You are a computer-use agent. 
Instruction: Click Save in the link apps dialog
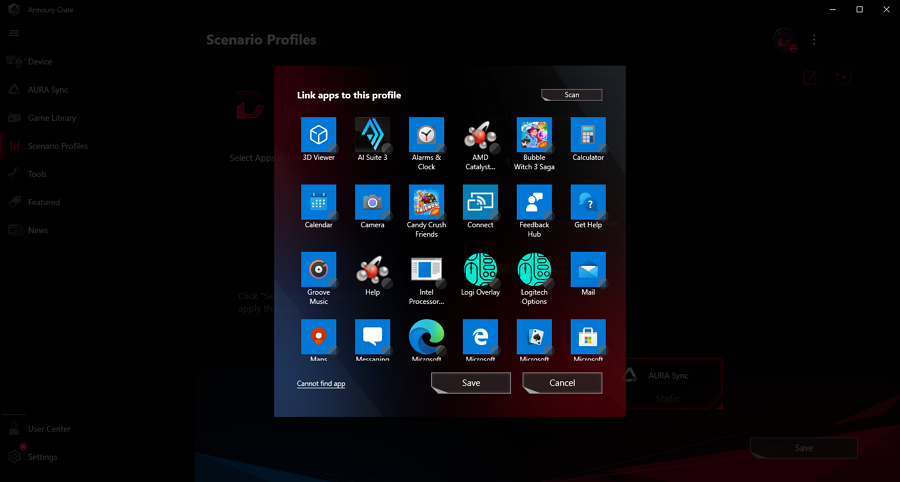pyautogui.click(x=471, y=383)
